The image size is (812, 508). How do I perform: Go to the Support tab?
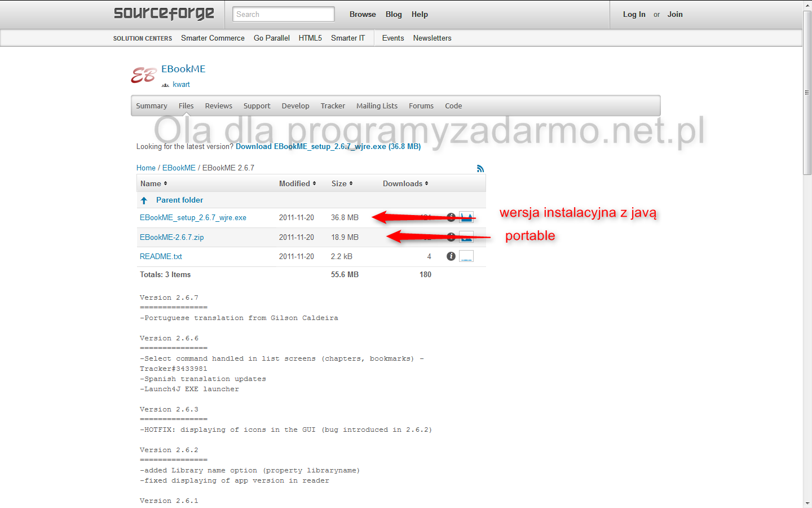(257, 106)
